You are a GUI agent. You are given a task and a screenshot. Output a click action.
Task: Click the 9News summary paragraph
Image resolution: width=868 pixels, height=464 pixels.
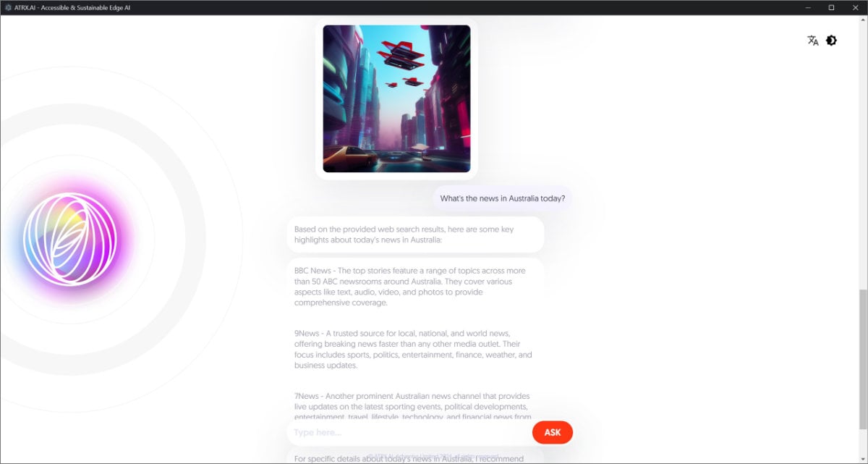[413, 350]
